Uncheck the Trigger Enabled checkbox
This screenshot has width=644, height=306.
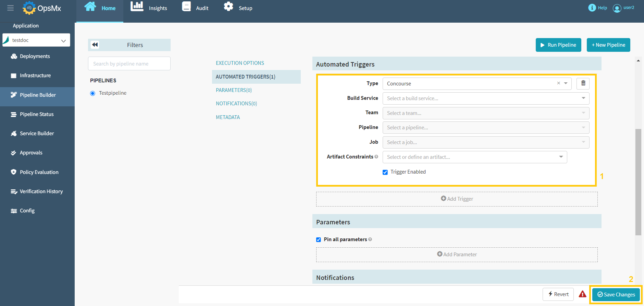point(385,172)
